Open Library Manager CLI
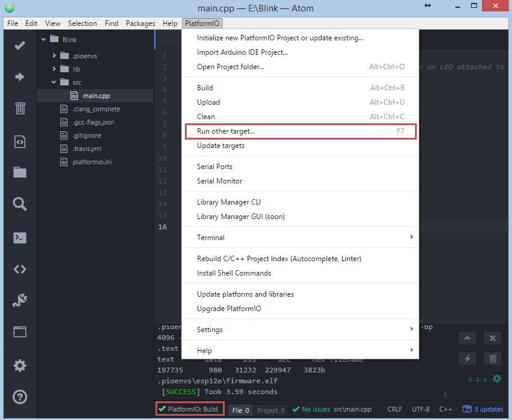The image size is (512, 420). coord(300,202)
